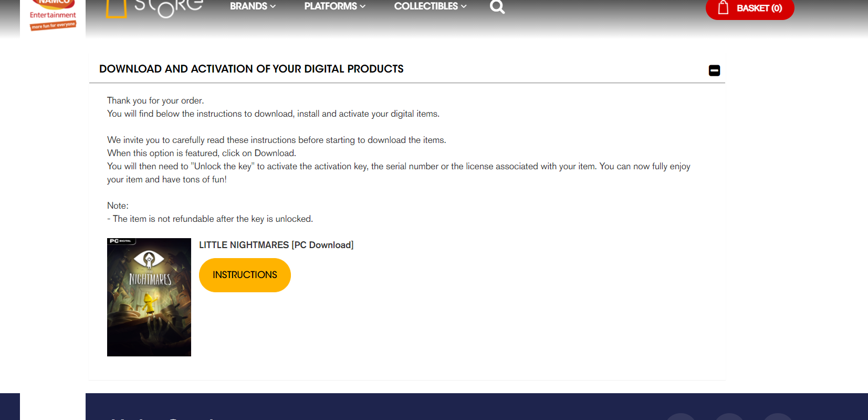868x420 pixels.
Task: Click the "item is not refundable" note line
Action: click(210, 219)
